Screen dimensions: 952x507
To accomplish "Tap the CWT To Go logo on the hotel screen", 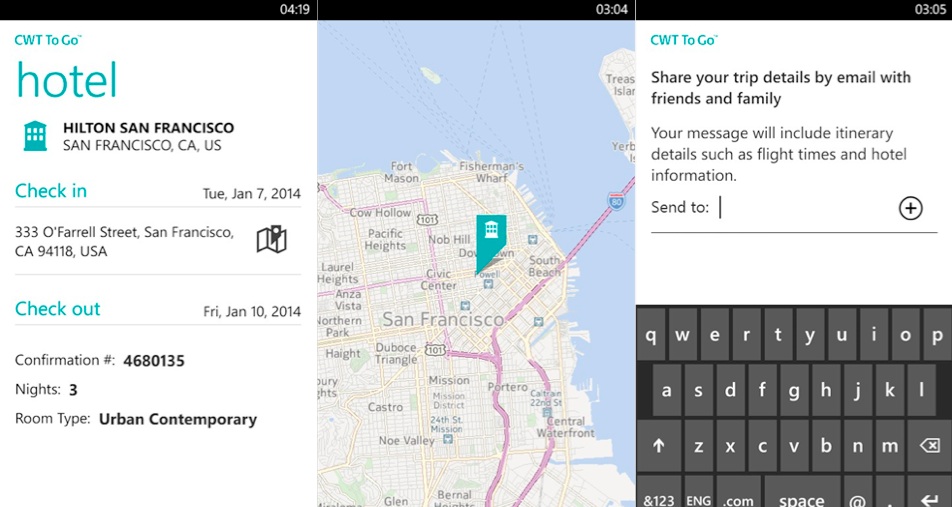I will 48,40.
